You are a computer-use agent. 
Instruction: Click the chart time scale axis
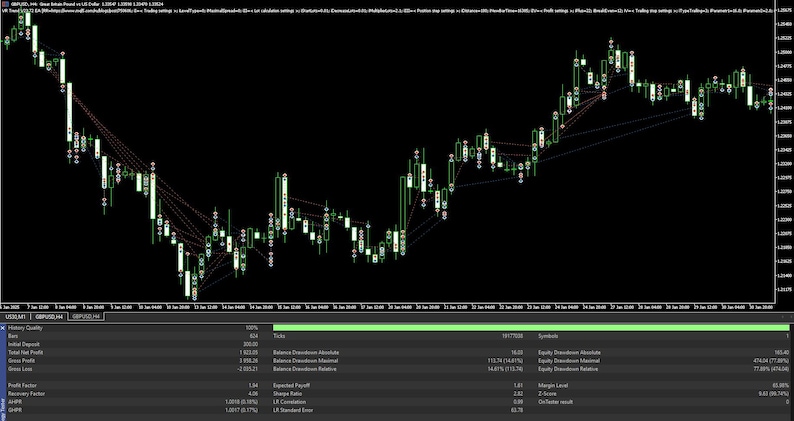[x=387, y=307]
